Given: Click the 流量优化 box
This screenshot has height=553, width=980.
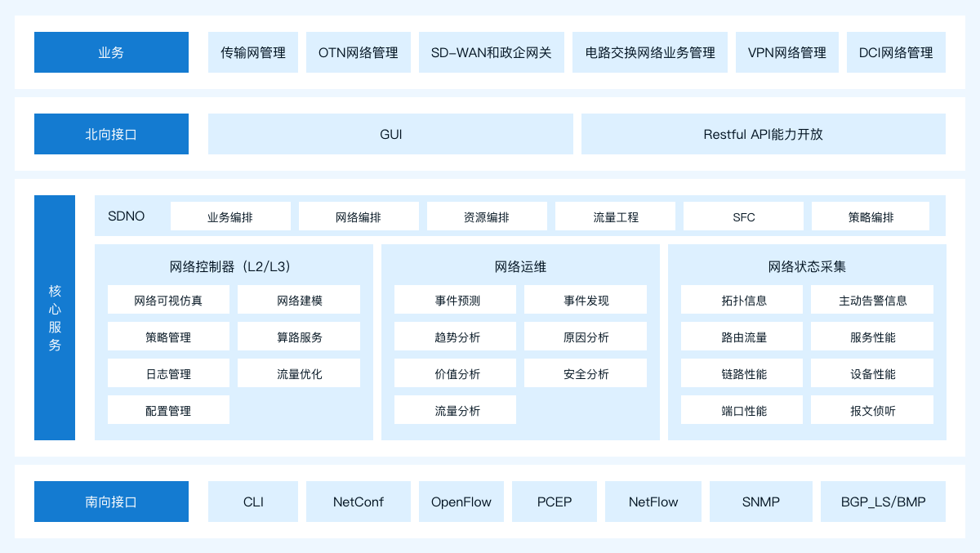Looking at the screenshot, I should coord(299,373).
